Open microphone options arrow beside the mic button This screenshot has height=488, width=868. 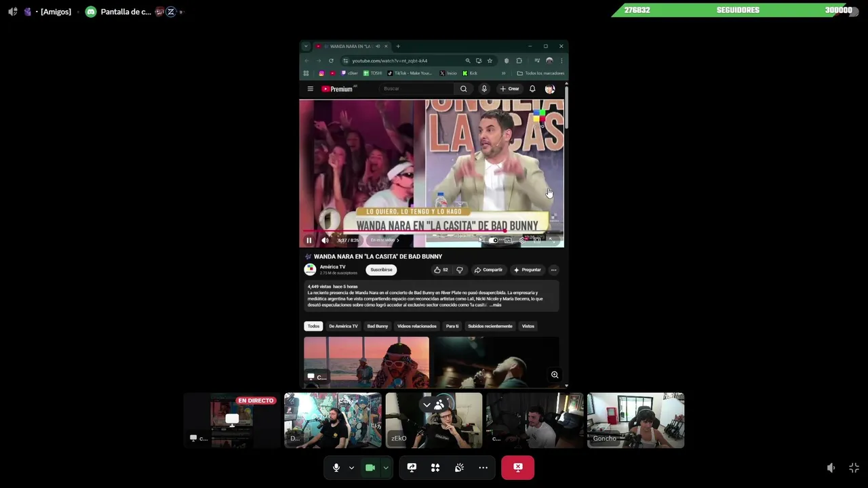point(351,468)
